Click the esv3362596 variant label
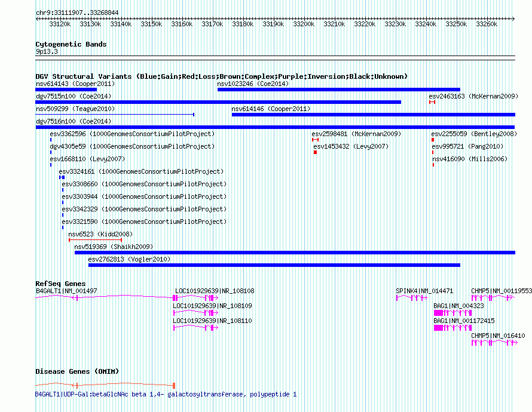532x412 pixels. [x=132, y=134]
